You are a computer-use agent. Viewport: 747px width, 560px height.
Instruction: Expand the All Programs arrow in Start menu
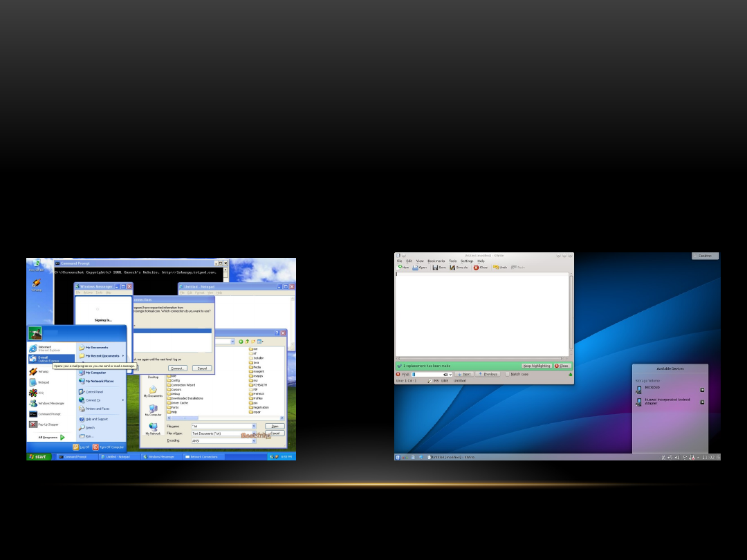pos(62,437)
